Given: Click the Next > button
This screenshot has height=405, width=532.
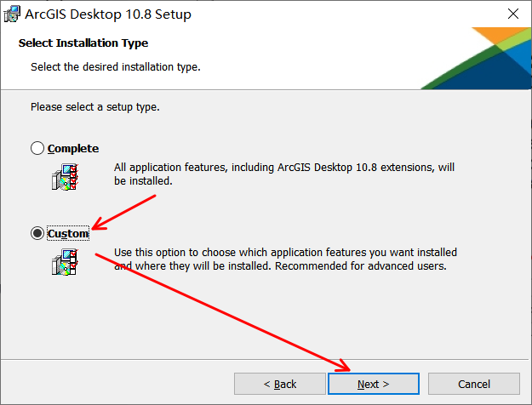Looking at the screenshot, I should (x=374, y=384).
